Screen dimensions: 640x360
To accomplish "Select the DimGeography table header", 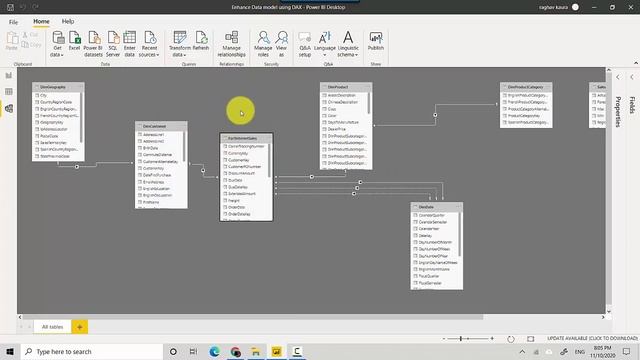I will pos(58,87).
